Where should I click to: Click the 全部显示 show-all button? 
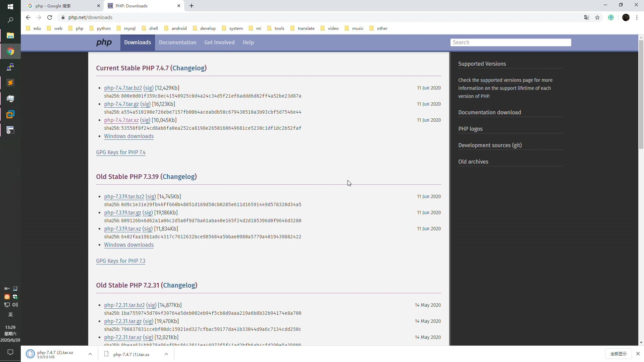click(619, 354)
